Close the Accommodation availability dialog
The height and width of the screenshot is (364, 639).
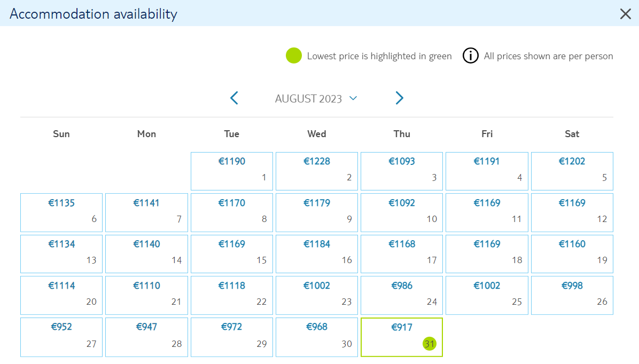(625, 14)
